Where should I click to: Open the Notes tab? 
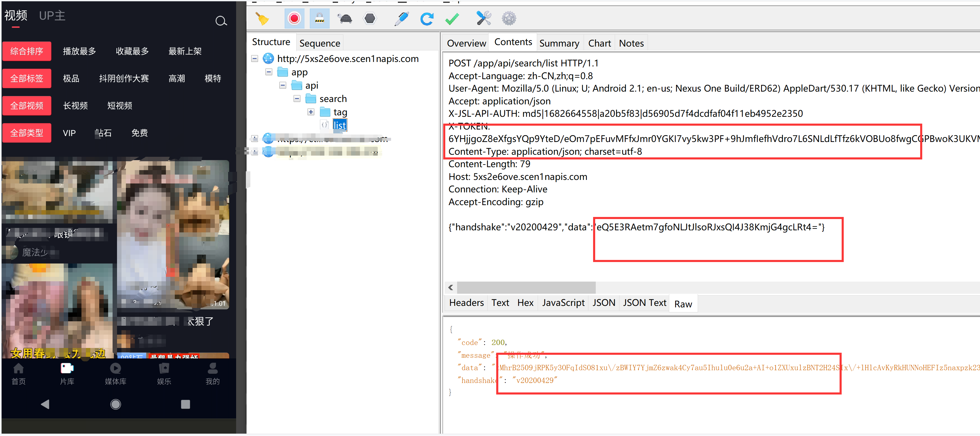(x=631, y=43)
